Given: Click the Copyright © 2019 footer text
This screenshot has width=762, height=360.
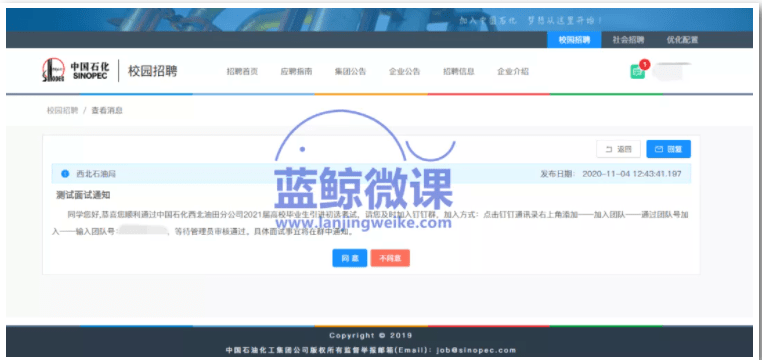Looking at the screenshot, I should coord(371,335).
